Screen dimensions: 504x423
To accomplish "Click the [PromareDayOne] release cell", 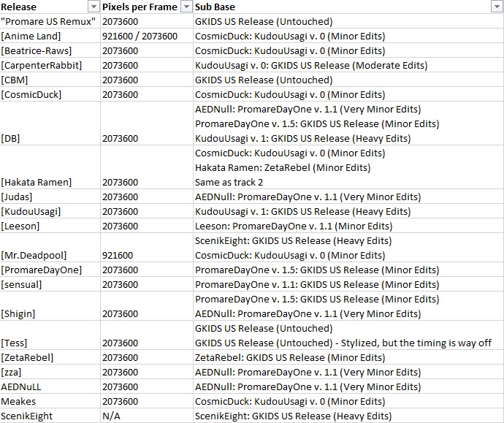I will [x=50, y=270].
